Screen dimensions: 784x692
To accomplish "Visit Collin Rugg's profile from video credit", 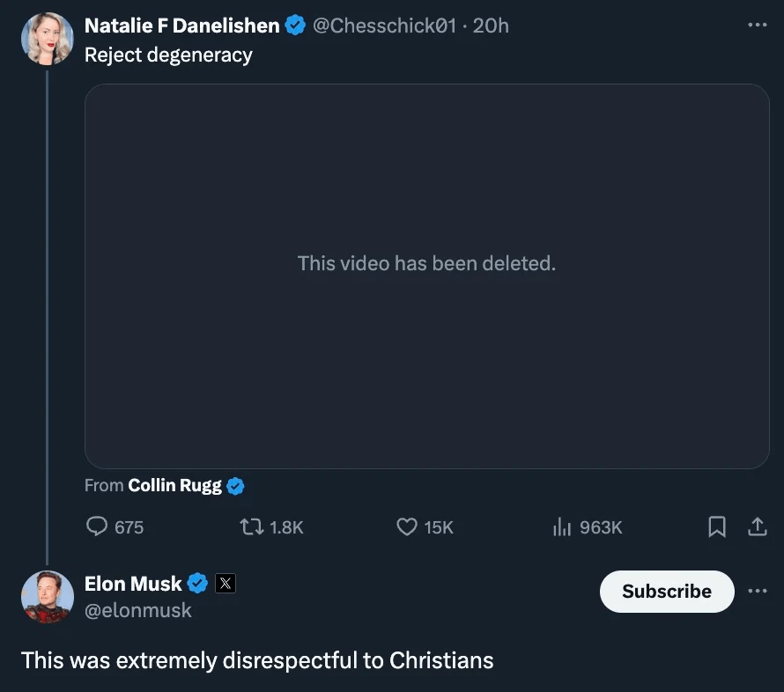I will pyautogui.click(x=174, y=485).
